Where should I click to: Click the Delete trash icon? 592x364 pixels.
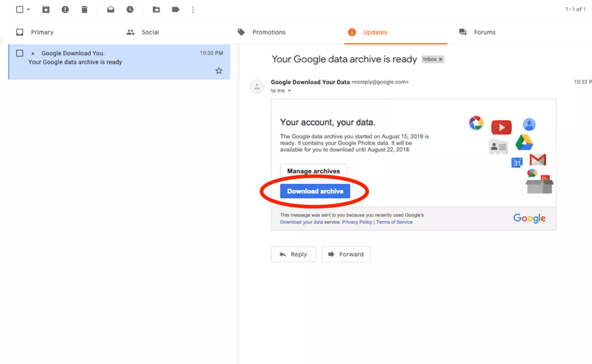84,9
